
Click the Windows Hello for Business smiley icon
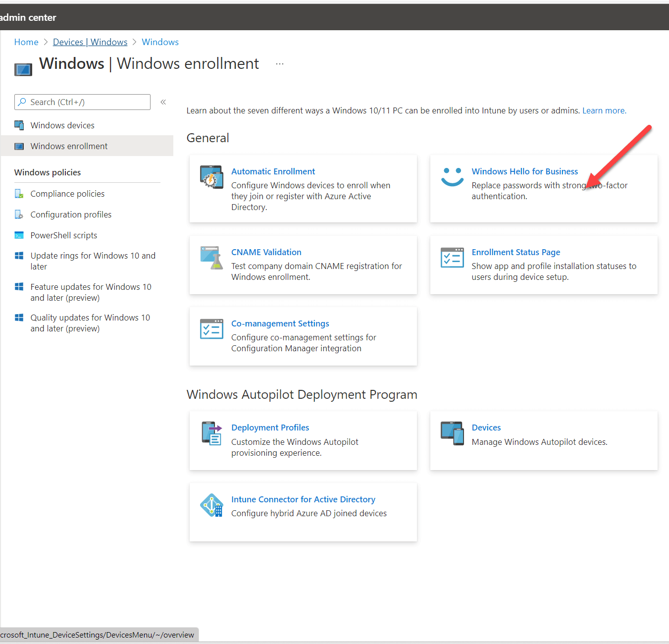(452, 177)
